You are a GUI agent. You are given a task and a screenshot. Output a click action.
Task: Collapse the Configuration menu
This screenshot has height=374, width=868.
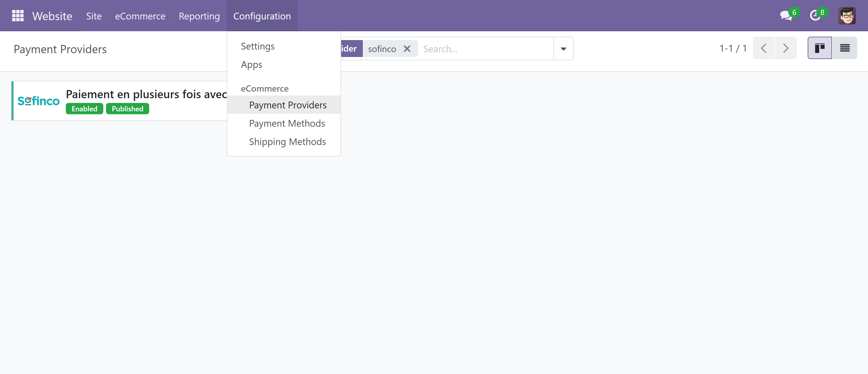pos(262,16)
